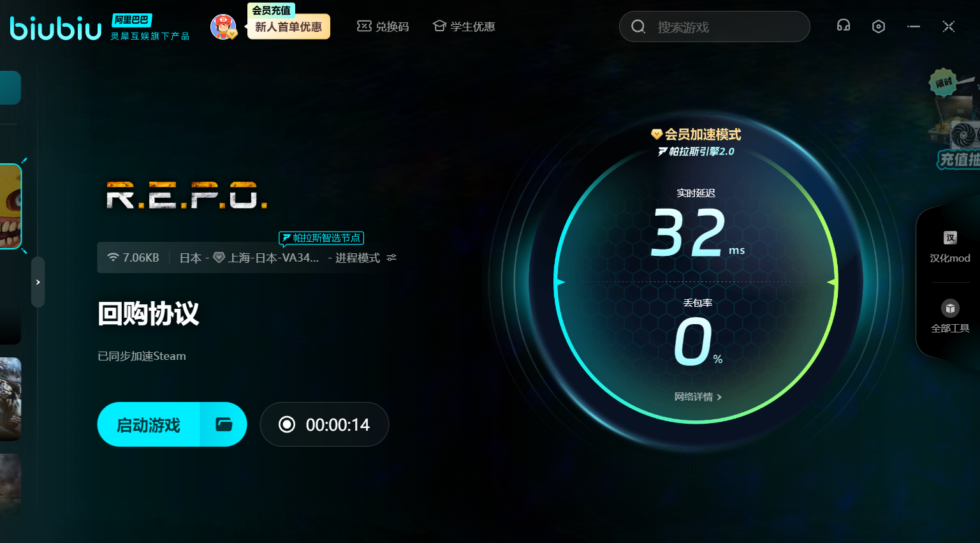Minimize the biubiu window

click(914, 26)
